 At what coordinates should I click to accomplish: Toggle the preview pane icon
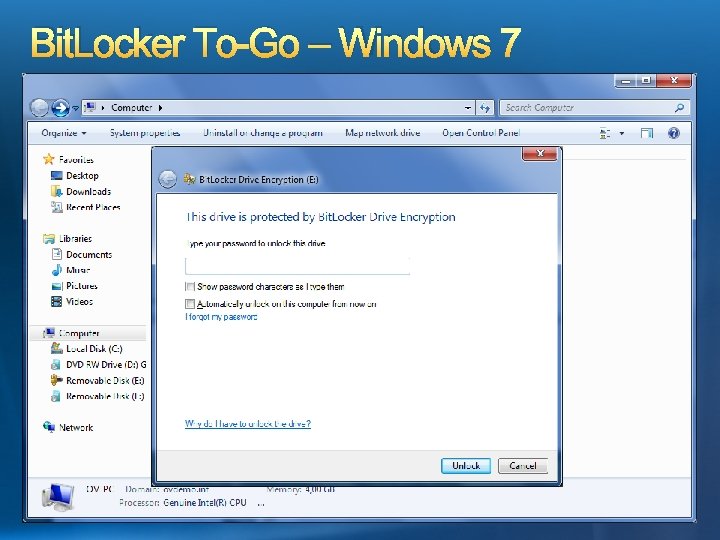(647, 133)
